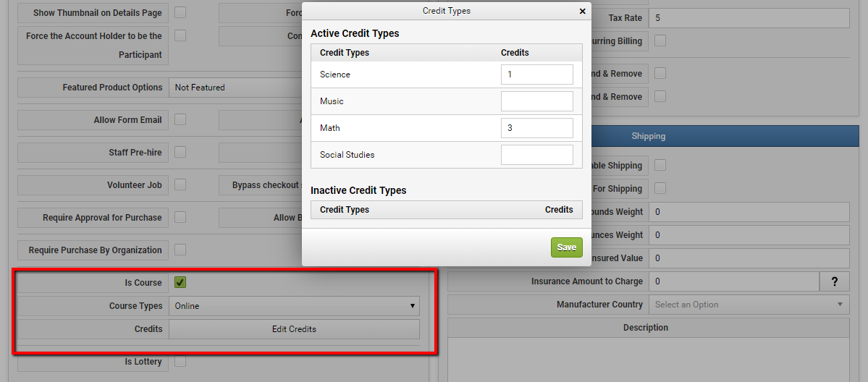Click the 'Social Studies' row label
868x382 pixels.
click(347, 155)
